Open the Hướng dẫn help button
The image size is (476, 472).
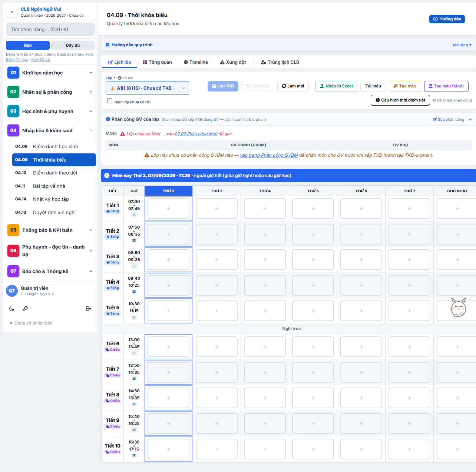(x=447, y=19)
